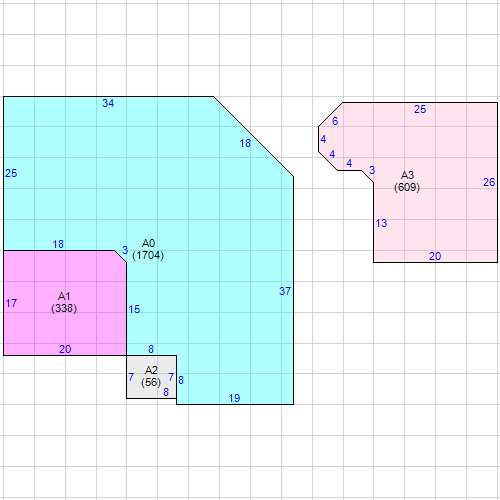Click the 18 dimension on A0's diagonal edge
The height and width of the screenshot is (500, 500).
(245, 143)
